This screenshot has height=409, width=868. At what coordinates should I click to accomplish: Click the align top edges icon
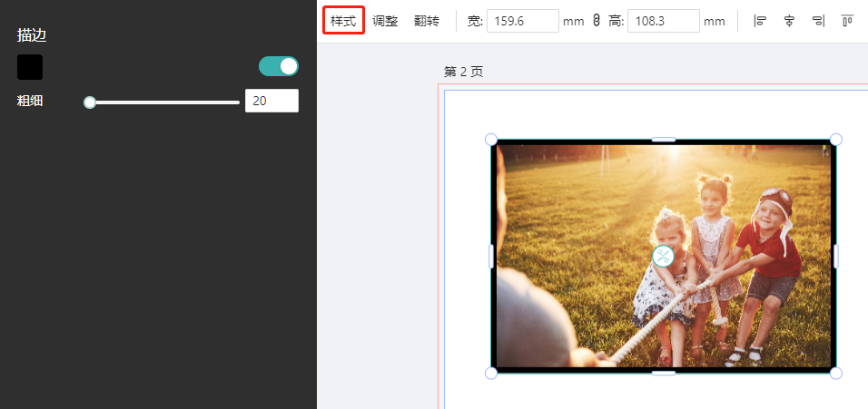(847, 21)
